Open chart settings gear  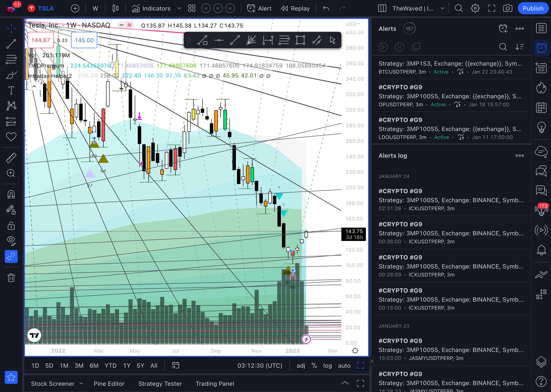click(475, 8)
